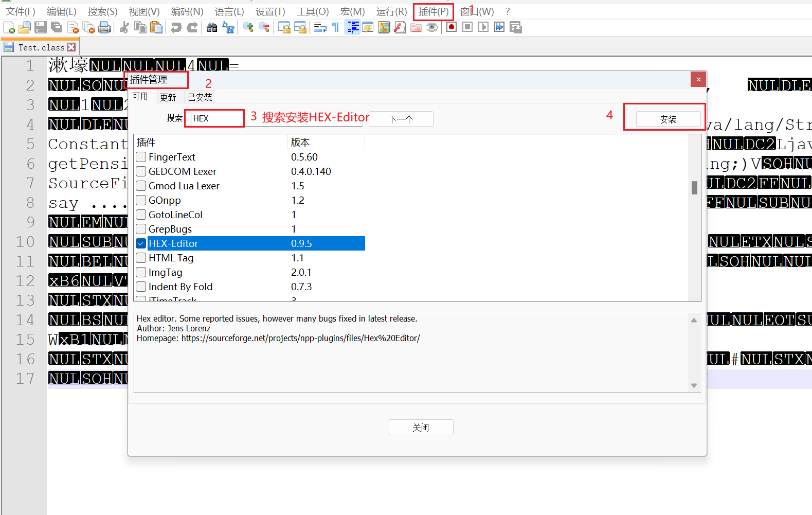Open the function list toolbar icon

[400, 27]
